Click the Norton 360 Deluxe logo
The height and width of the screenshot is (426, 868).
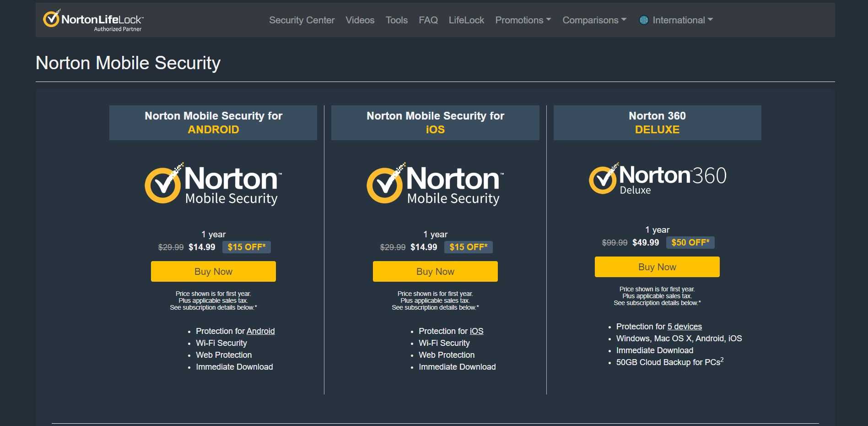pyautogui.click(x=657, y=179)
